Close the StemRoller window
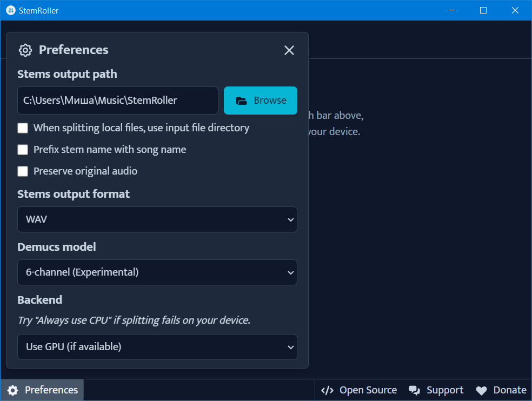Viewport: 532px width, 401px height. click(x=515, y=10)
